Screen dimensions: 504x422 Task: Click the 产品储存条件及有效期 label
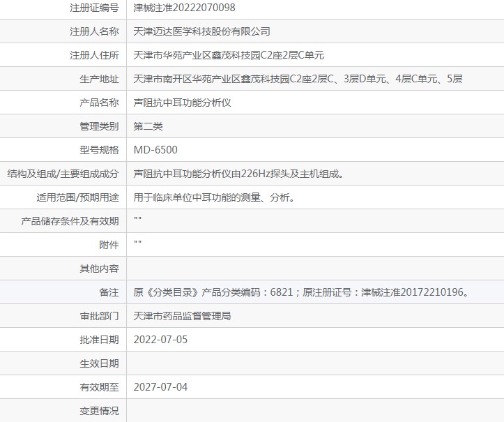click(70, 221)
